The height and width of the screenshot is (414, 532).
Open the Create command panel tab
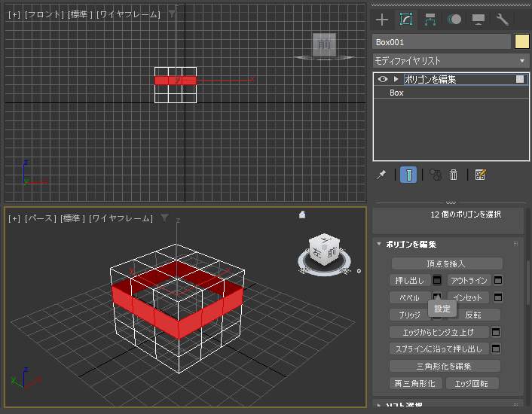382,20
